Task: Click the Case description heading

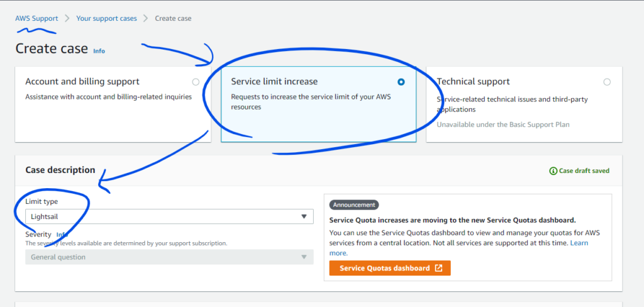Action: point(60,170)
